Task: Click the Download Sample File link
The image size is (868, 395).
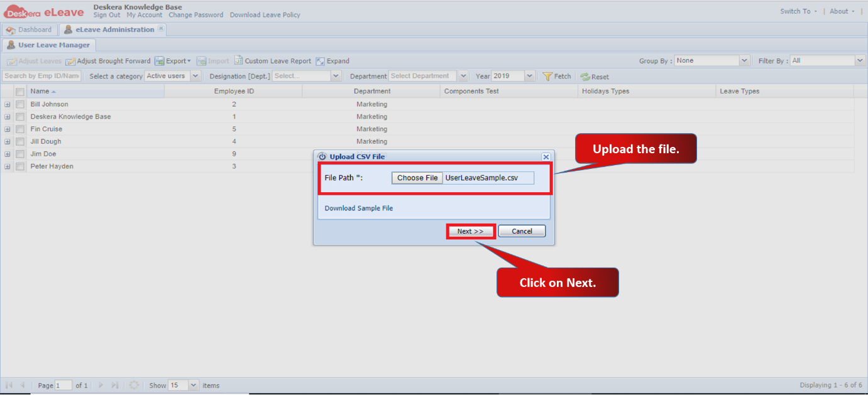Action: pos(359,208)
